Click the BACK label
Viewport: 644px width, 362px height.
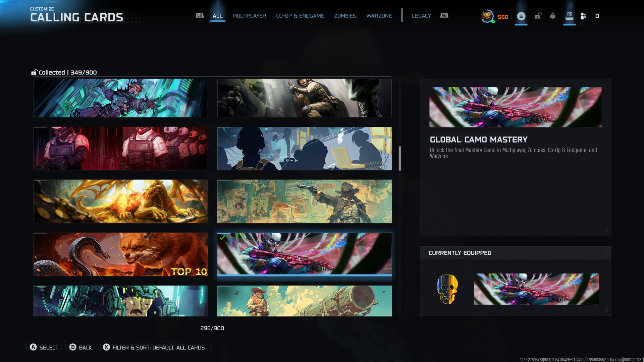pyautogui.click(x=85, y=348)
